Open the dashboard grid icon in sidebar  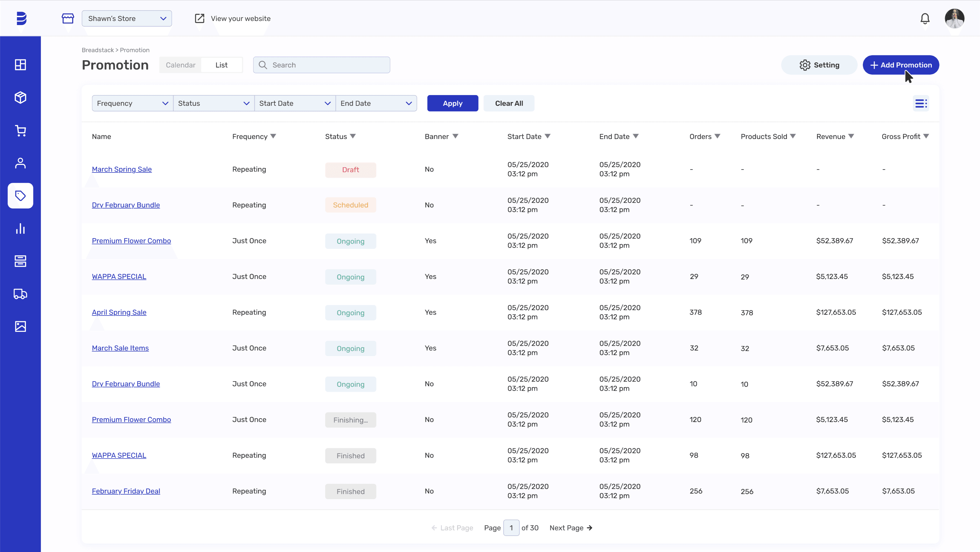(x=20, y=65)
